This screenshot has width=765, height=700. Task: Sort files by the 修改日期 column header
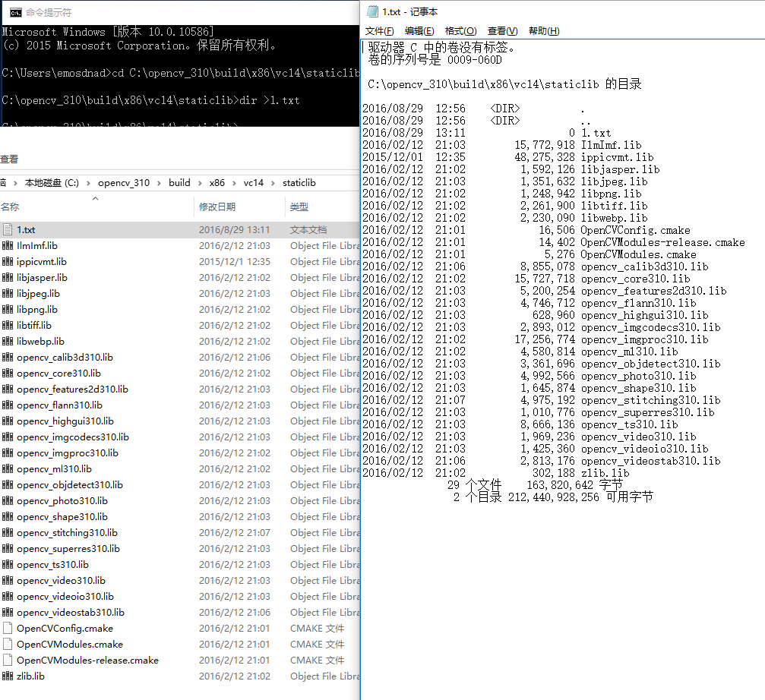pos(239,207)
